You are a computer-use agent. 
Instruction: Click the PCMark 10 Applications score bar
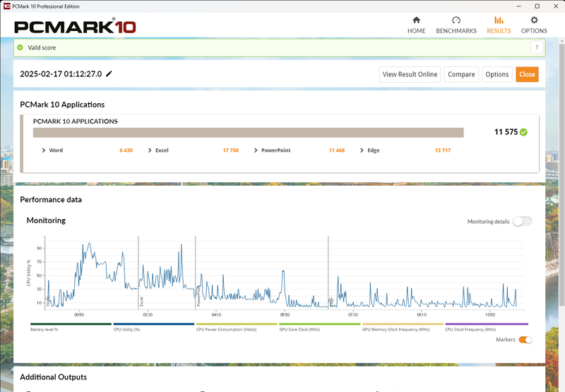249,133
